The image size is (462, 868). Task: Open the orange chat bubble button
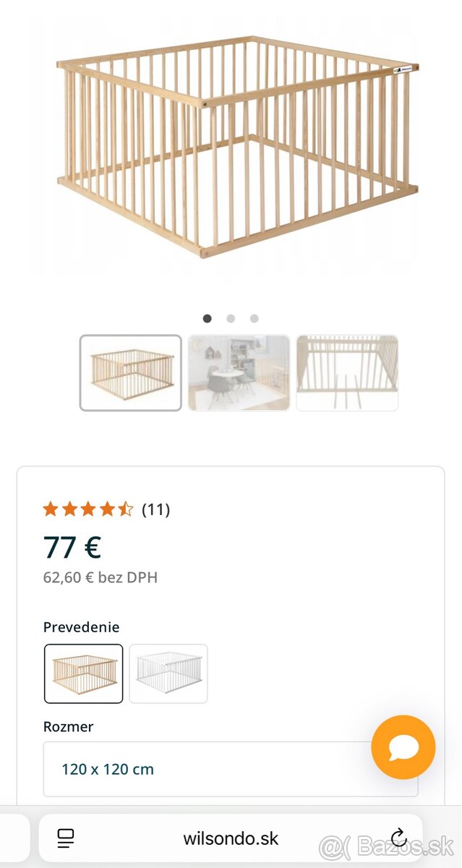pos(403,747)
